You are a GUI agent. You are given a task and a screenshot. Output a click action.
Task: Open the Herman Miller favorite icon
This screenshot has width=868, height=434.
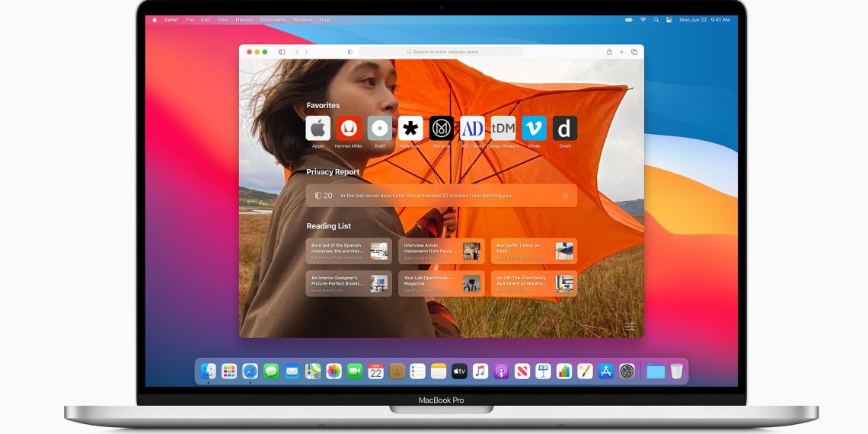pyautogui.click(x=349, y=128)
